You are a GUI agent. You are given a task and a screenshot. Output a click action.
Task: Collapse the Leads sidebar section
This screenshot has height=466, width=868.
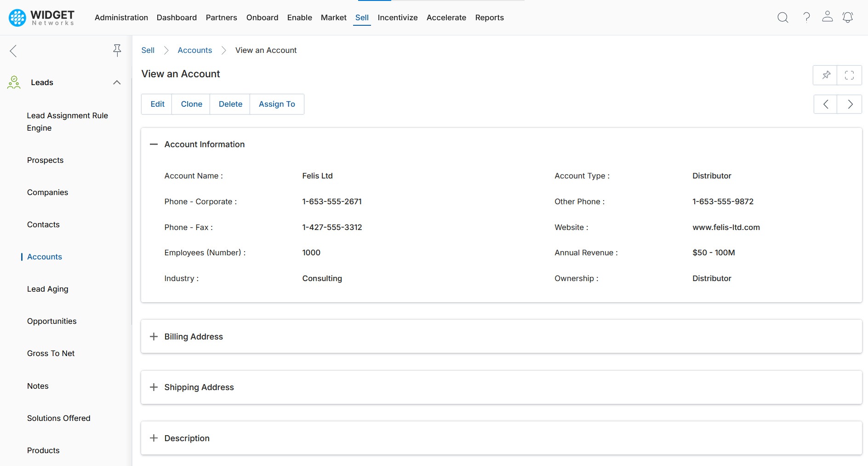117,82
